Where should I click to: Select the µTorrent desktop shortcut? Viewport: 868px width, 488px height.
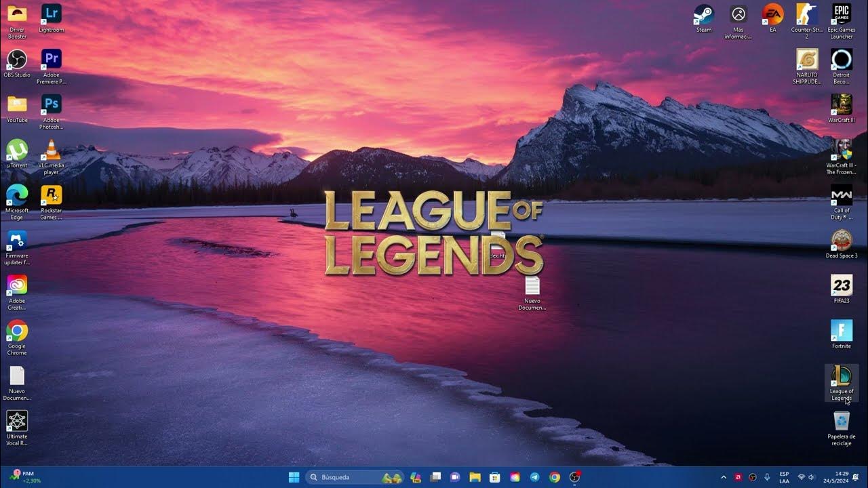pyautogui.click(x=17, y=154)
